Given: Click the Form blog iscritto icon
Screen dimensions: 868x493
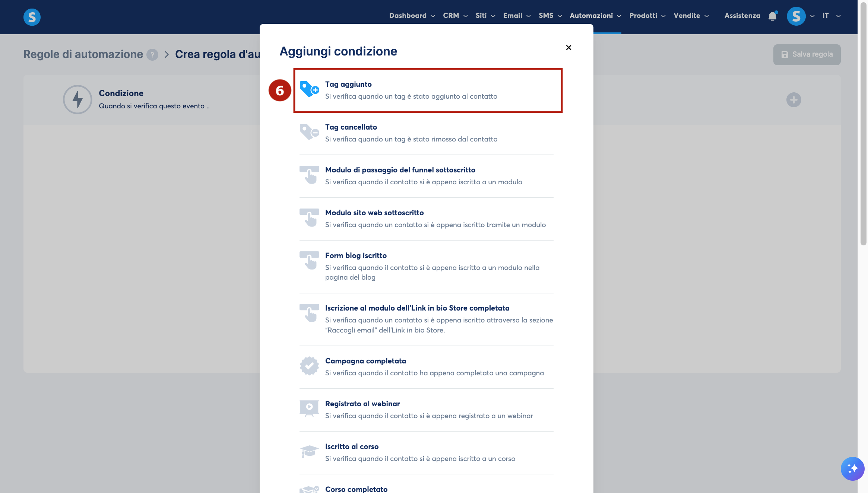Looking at the screenshot, I should [x=309, y=261].
